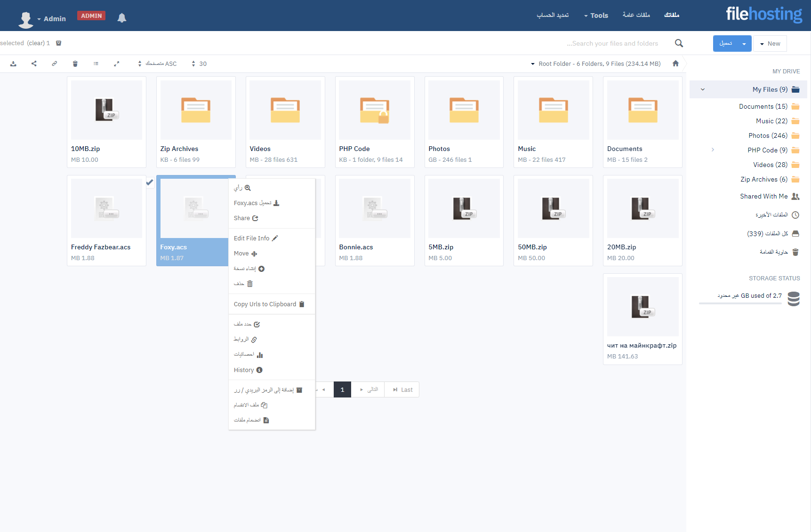Open the Tools dropdown in the header

[596, 16]
